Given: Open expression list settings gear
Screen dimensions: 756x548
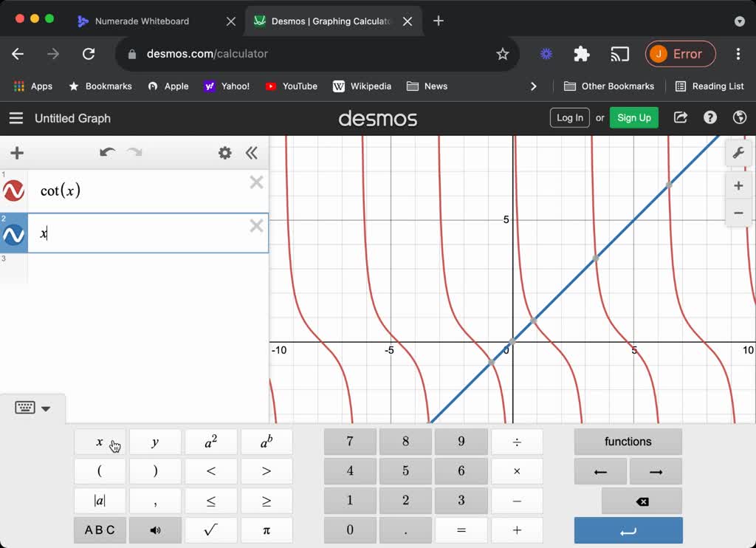Looking at the screenshot, I should pos(224,154).
